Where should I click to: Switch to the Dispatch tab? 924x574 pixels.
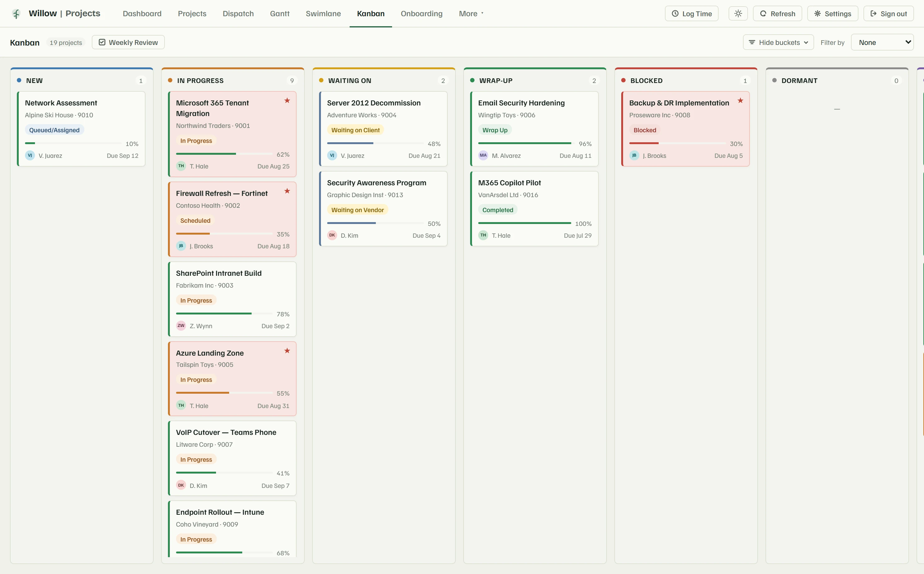tap(238, 14)
